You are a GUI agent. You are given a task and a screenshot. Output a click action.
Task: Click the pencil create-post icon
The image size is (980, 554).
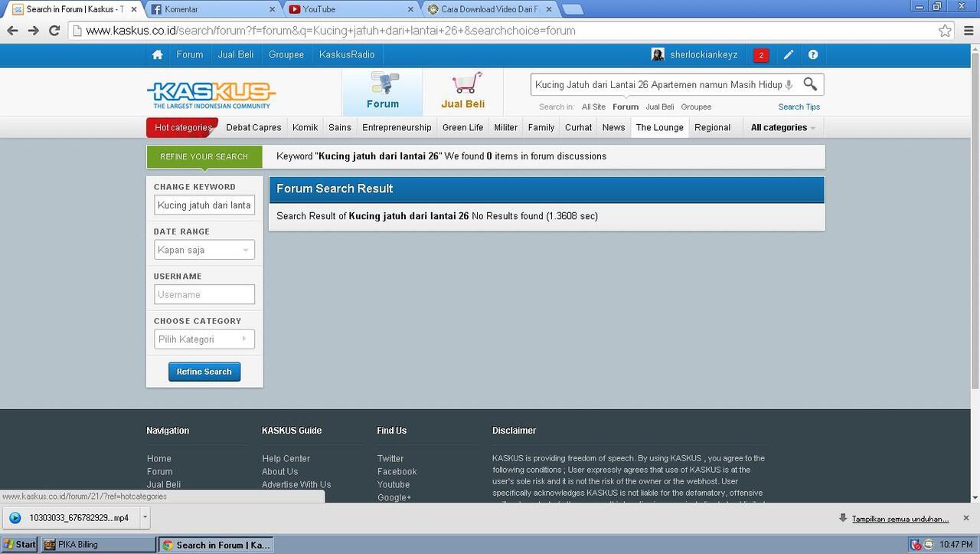[788, 55]
